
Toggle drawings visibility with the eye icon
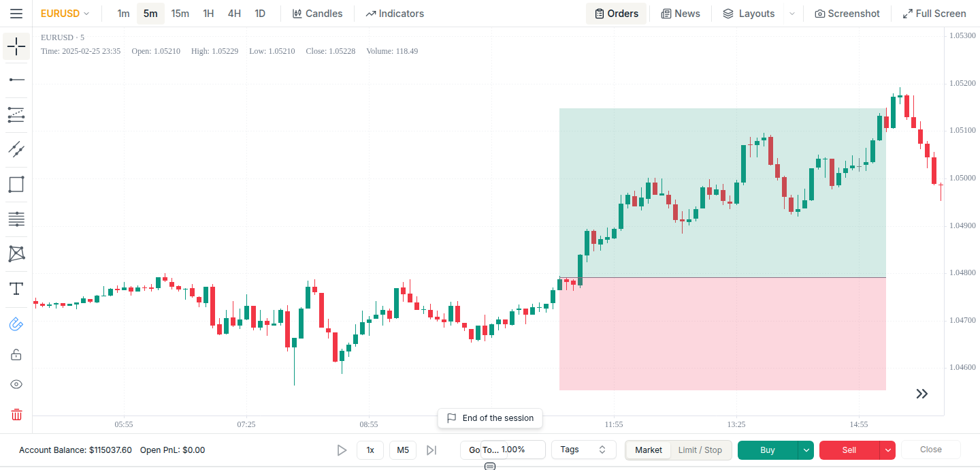click(x=16, y=384)
